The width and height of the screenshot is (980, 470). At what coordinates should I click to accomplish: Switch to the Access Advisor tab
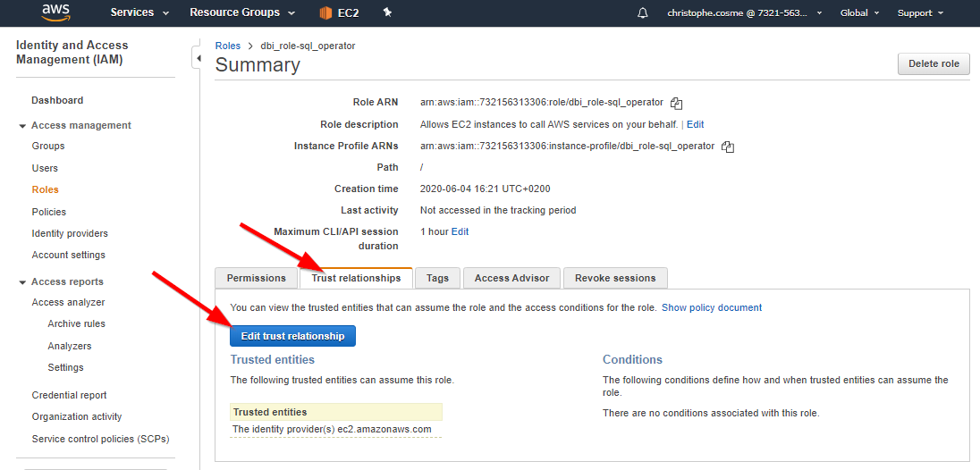point(511,279)
